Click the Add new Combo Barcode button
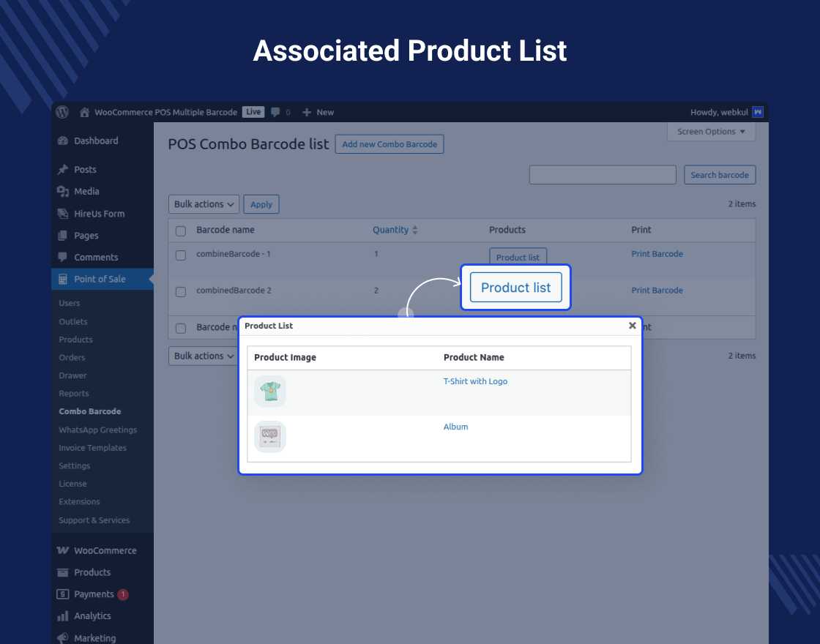 [x=389, y=144]
